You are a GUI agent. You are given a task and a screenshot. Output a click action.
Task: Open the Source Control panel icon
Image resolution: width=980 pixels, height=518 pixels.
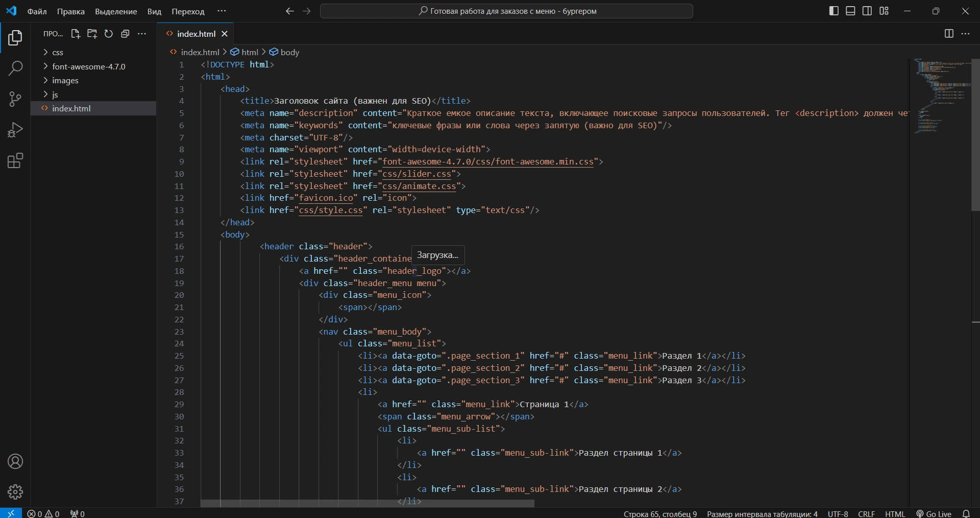tap(15, 99)
